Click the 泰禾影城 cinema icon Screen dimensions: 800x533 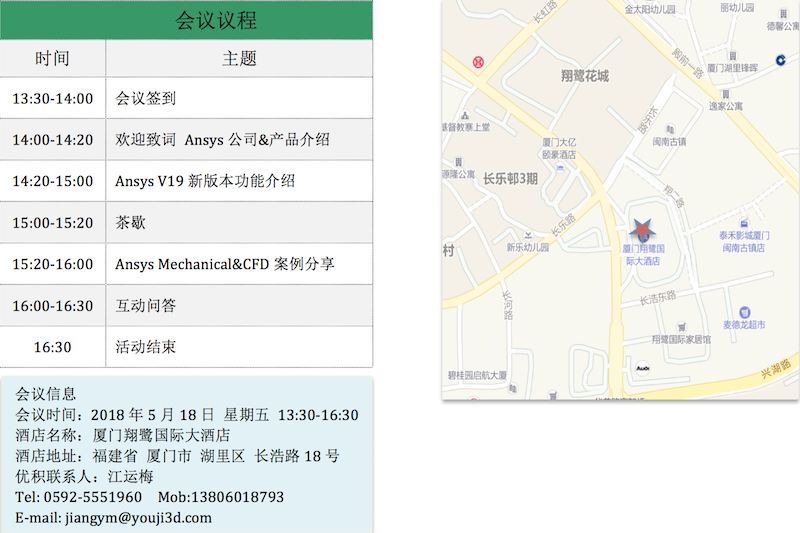point(744,223)
